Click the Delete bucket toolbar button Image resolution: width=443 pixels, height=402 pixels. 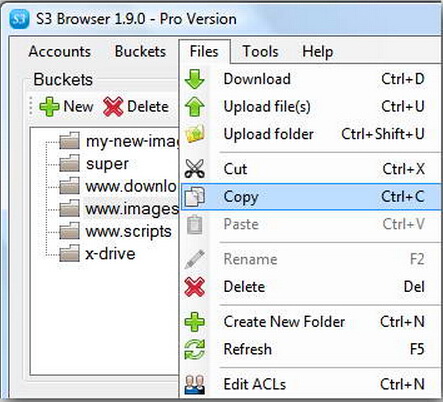tap(136, 107)
